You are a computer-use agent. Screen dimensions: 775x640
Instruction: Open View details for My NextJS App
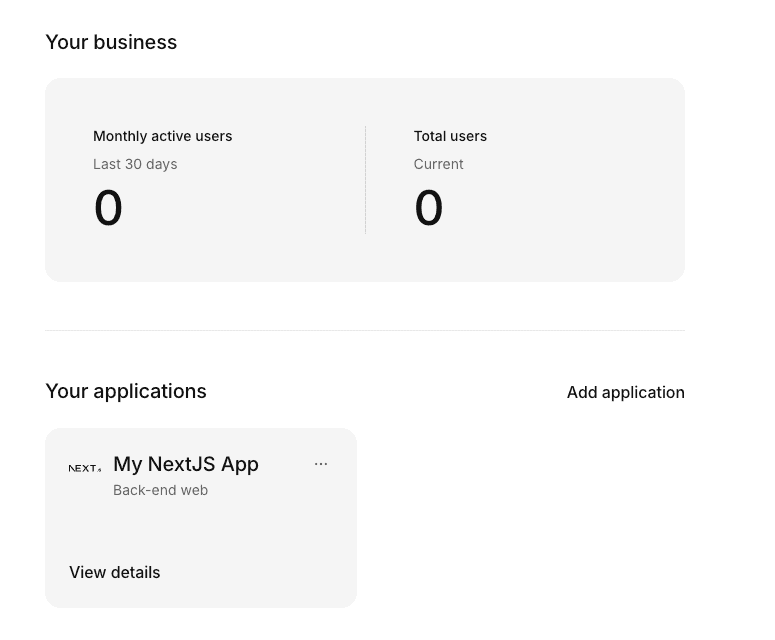click(115, 572)
